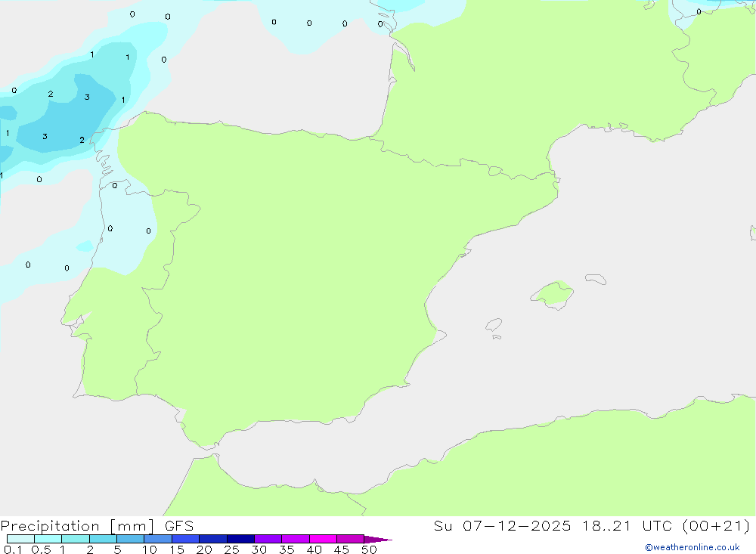
Task: Select the 25–30 mm dark navy swatch
Action: pyautogui.click(x=240, y=539)
